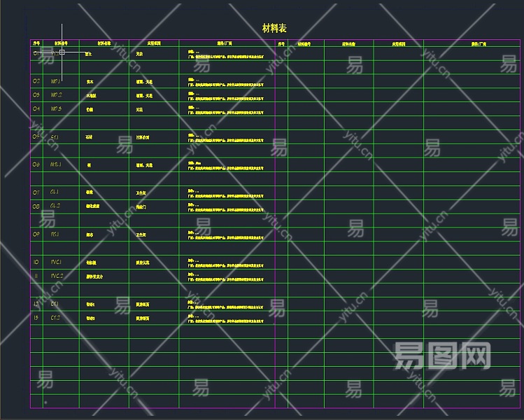Select the 序号 header in left table
This screenshot has height=420, width=524.
click(36, 43)
